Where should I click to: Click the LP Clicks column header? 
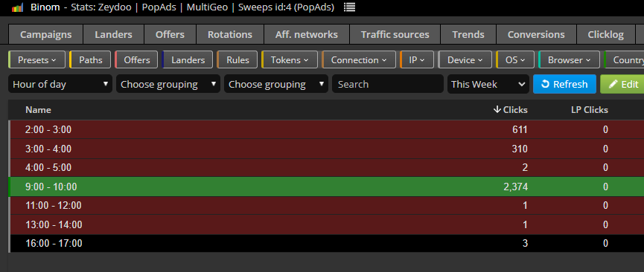tap(590, 110)
